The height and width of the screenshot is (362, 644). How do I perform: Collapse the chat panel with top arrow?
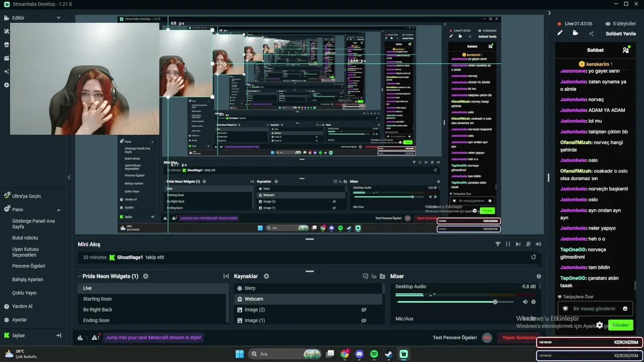pos(549,13)
